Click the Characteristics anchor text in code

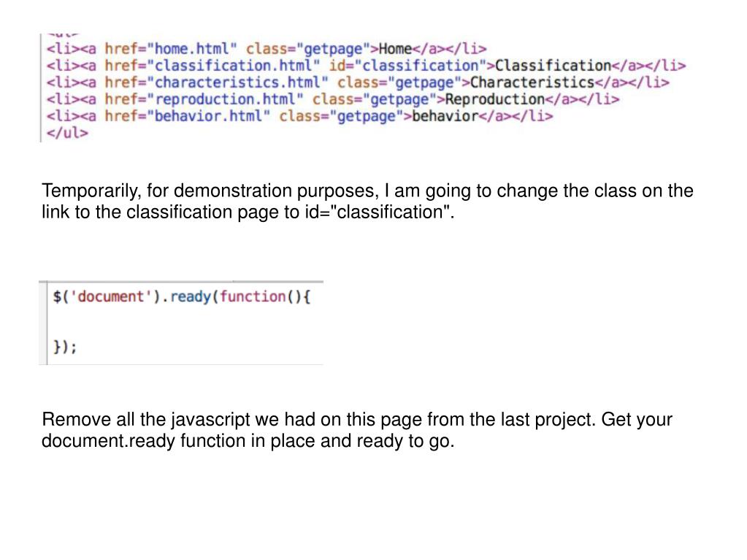(532, 83)
